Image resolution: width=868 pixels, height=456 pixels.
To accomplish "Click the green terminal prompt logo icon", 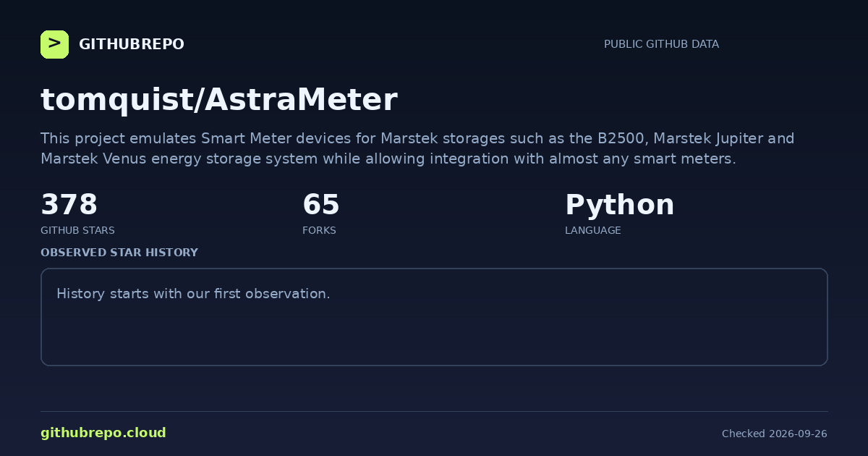I will 54,44.
